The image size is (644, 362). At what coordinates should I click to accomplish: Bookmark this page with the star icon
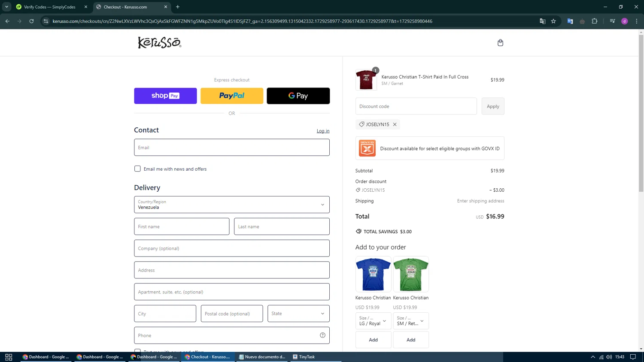click(553, 21)
